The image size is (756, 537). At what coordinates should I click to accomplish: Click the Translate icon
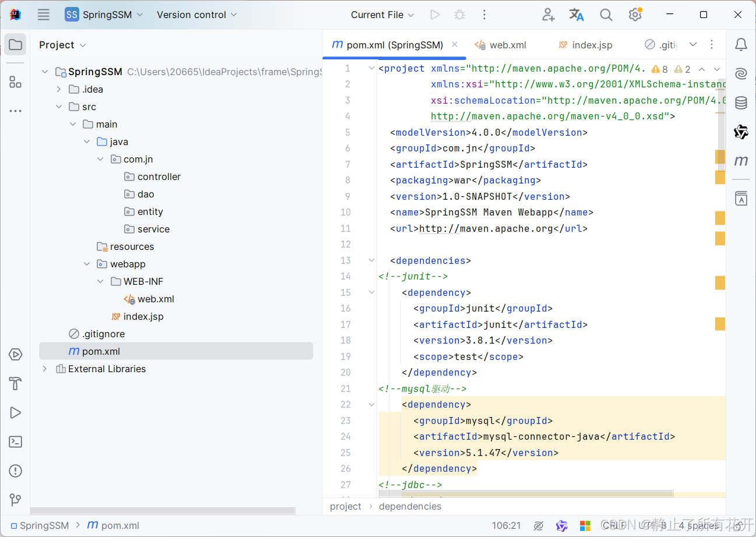(x=576, y=15)
